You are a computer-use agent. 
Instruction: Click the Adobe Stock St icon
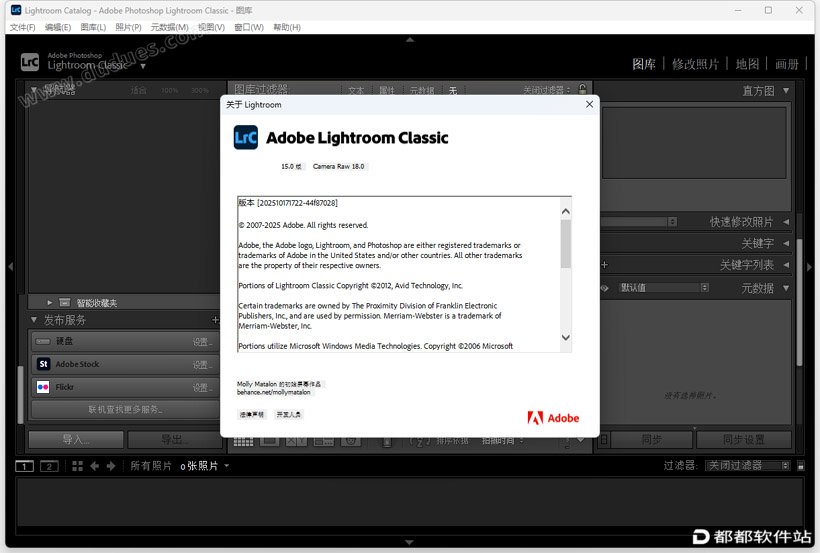43,364
